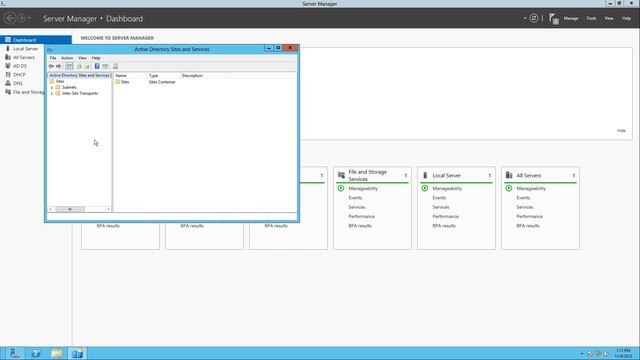The image size is (640, 360).
Task: Click All Servers tile icon
Action: (x=509, y=176)
